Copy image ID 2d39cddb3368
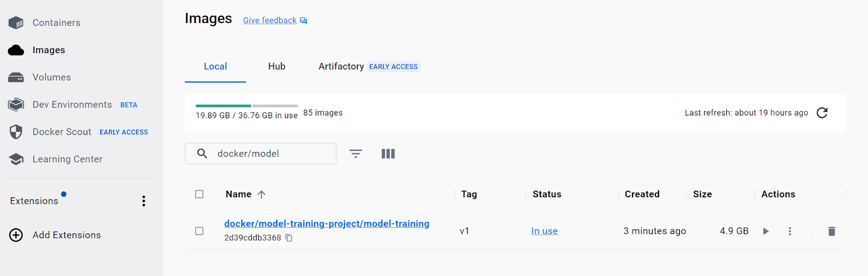This screenshot has width=868, height=276. [289, 238]
